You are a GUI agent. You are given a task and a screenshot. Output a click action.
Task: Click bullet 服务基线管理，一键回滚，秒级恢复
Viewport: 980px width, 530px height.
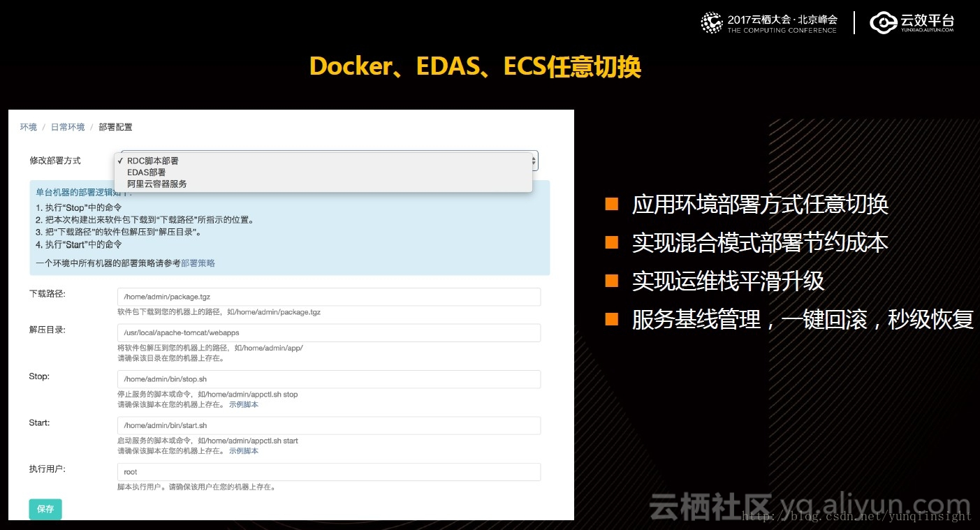803,320
